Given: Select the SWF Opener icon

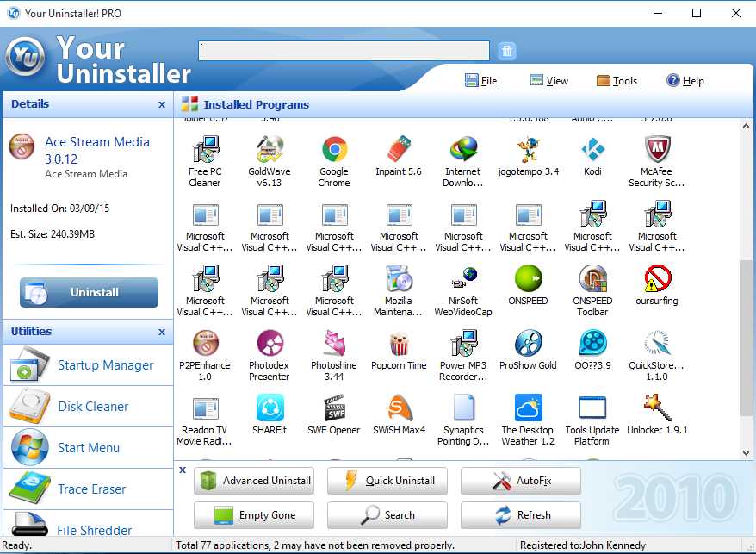Looking at the screenshot, I should tap(335, 408).
